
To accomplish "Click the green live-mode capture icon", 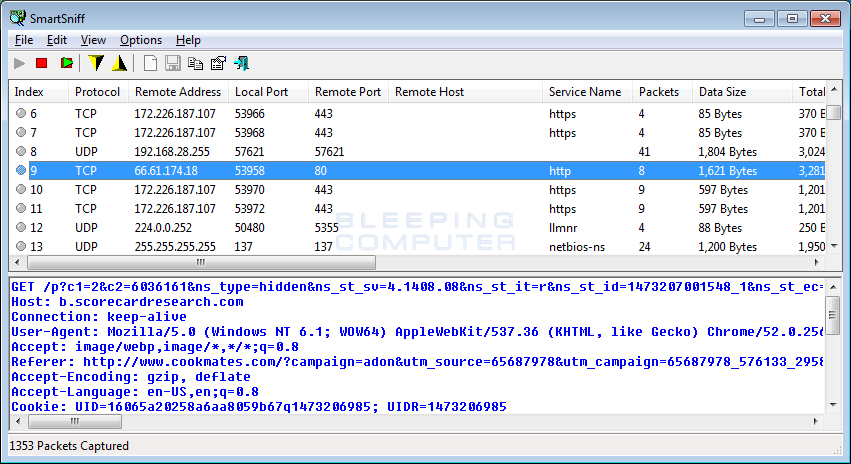I will [x=67, y=63].
